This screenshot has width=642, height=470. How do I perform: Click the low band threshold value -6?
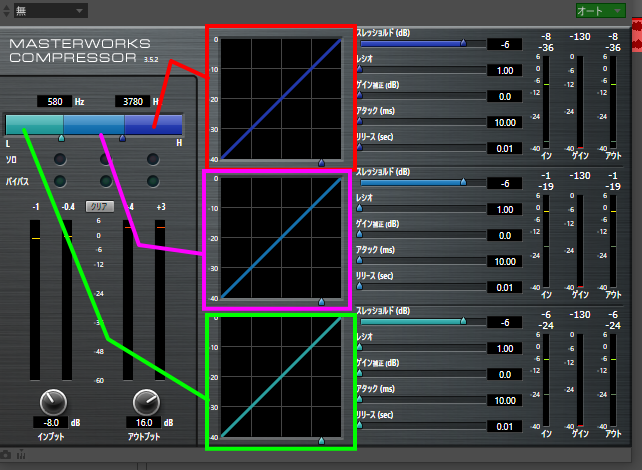click(x=504, y=322)
